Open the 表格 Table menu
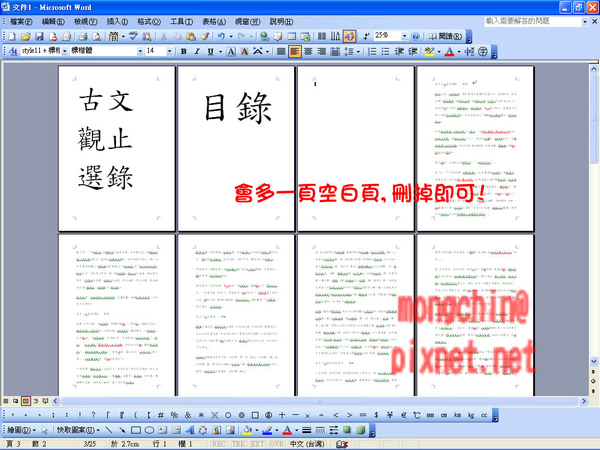Screen dimensions: 600x450 214,21
